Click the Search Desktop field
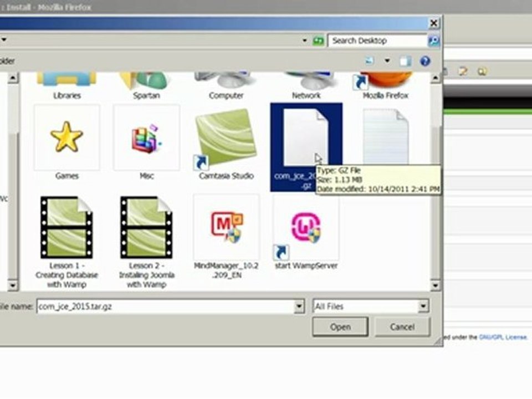Viewport: 532px width, 399px height. click(x=377, y=40)
